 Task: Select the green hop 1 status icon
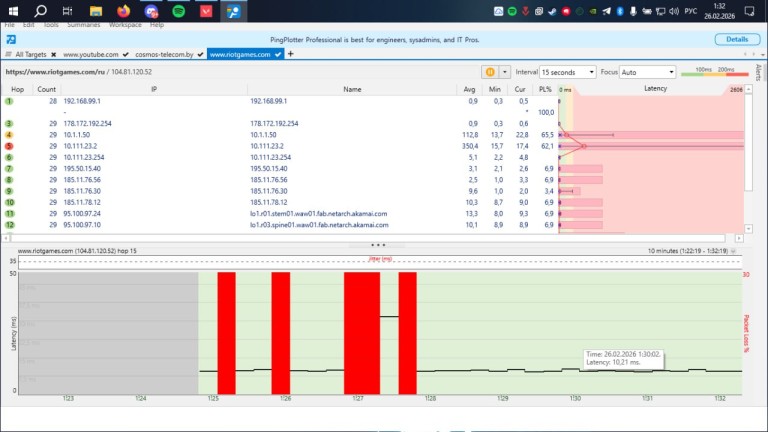[x=9, y=101]
